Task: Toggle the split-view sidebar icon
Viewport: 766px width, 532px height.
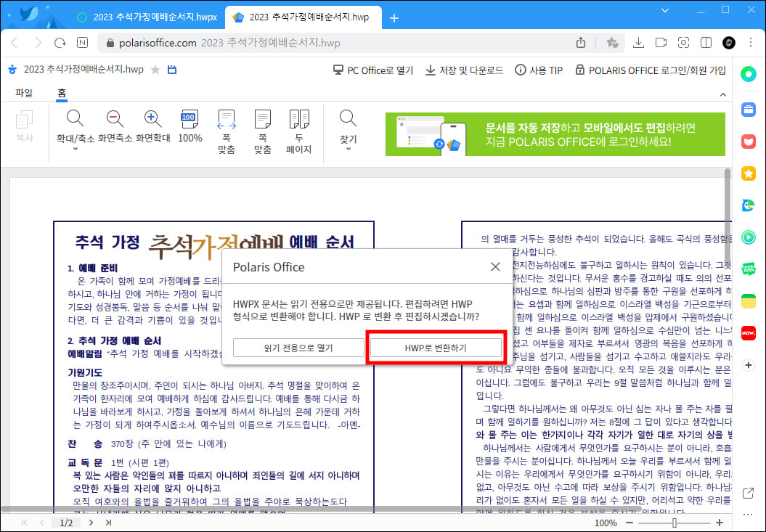Action: tap(706, 43)
